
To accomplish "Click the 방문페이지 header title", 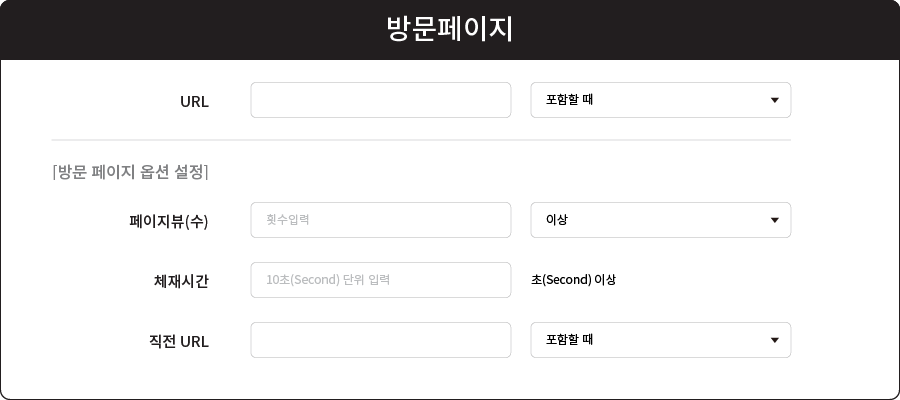I will pyautogui.click(x=449, y=29).
